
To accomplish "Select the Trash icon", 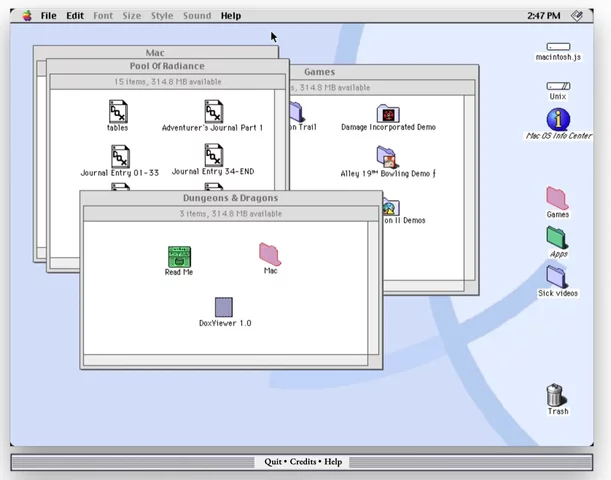I will [x=556, y=395].
